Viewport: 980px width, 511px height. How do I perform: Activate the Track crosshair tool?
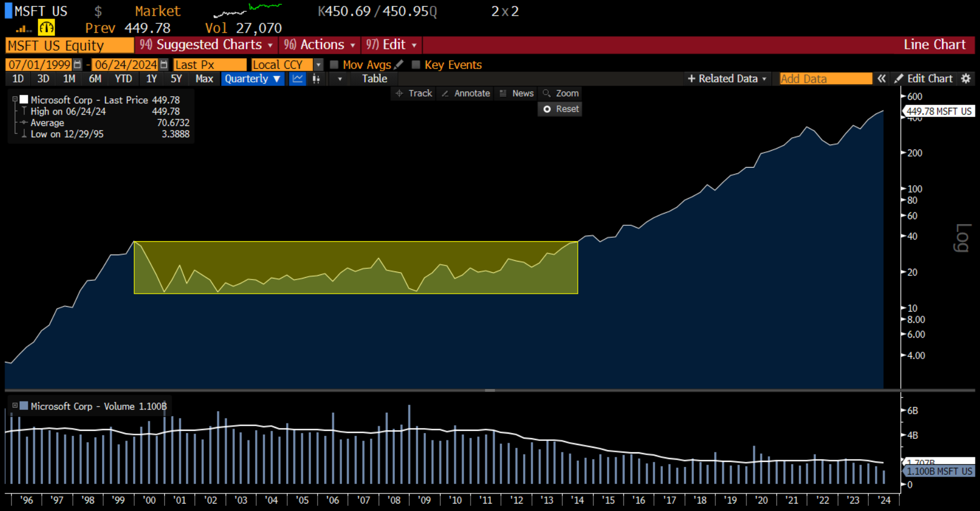tap(414, 93)
